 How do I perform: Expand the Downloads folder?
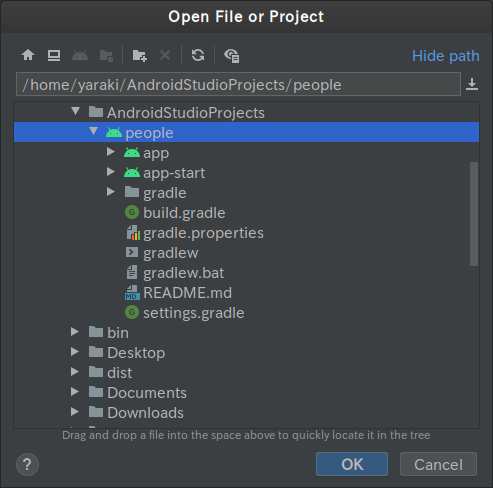pos(75,412)
